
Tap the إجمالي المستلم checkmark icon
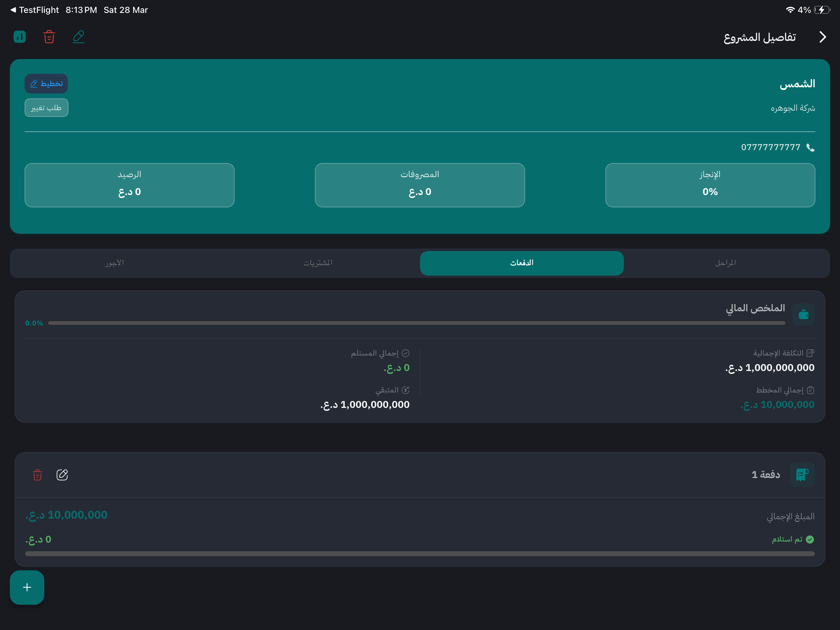pyautogui.click(x=406, y=353)
